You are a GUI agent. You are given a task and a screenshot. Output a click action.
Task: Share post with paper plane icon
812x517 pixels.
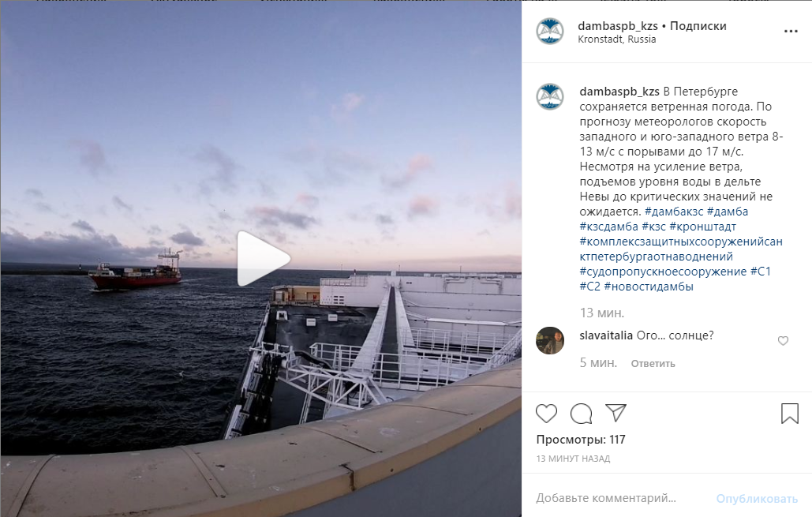pos(616,413)
